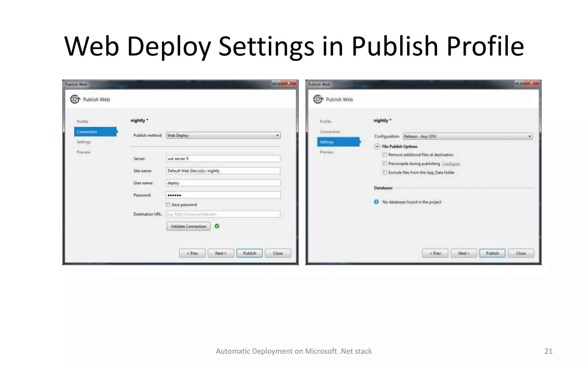Click Publish button in left dialog

pyautogui.click(x=249, y=253)
